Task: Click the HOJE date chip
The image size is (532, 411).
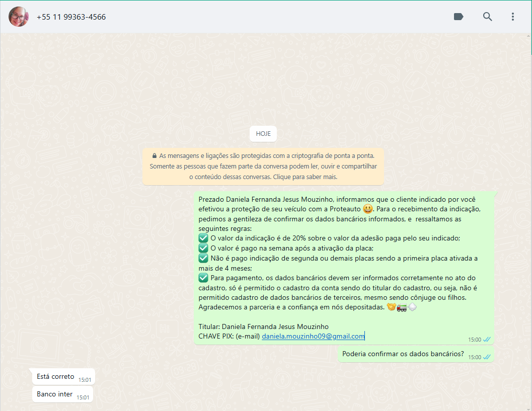Action: point(263,134)
